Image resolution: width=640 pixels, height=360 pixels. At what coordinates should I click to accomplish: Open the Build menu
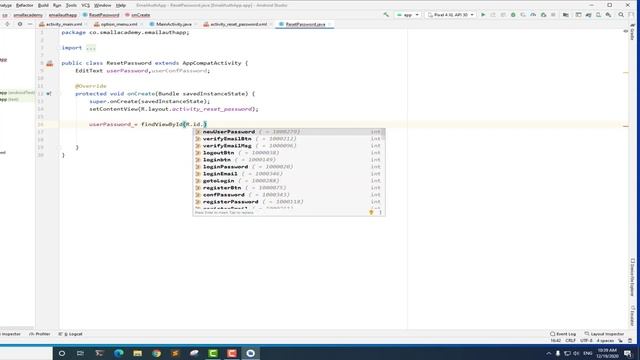tap(43, 5)
